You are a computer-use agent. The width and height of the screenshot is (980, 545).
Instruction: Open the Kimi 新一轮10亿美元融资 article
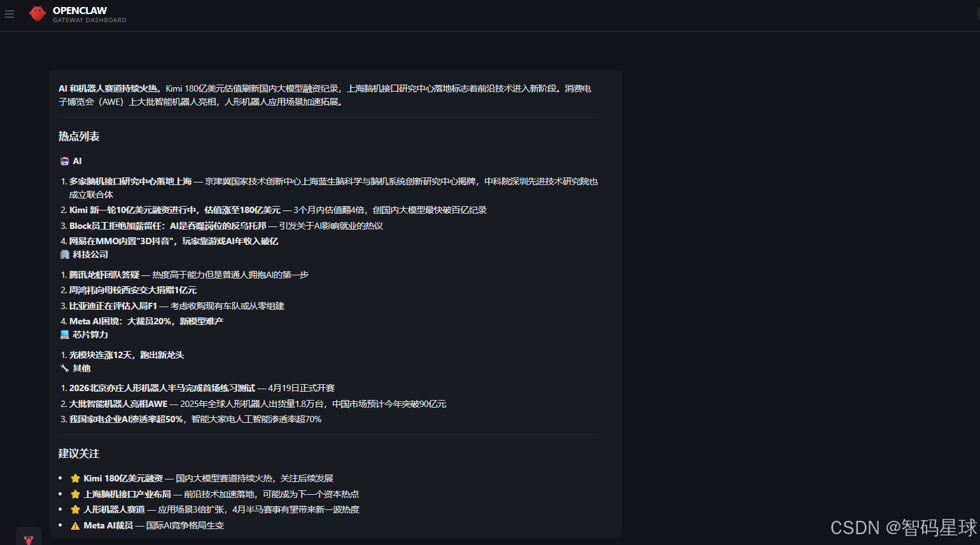coord(172,210)
